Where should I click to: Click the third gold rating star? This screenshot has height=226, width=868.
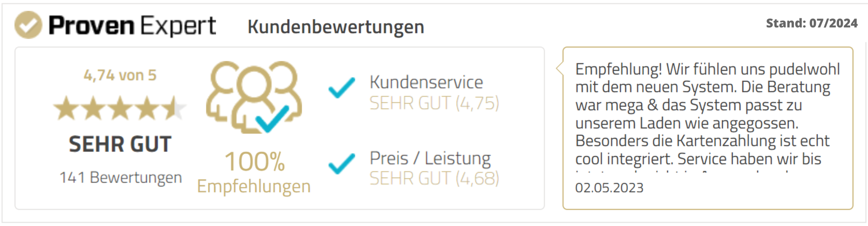pos(120,108)
